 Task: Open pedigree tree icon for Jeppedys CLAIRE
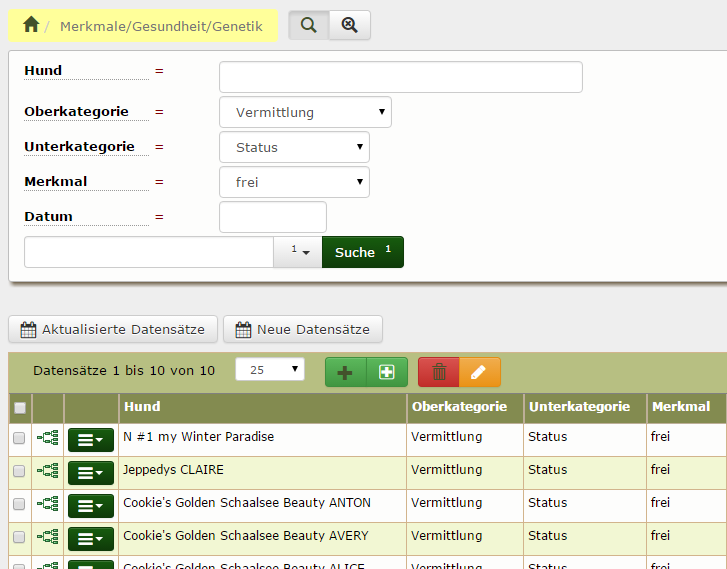[x=48, y=470]
